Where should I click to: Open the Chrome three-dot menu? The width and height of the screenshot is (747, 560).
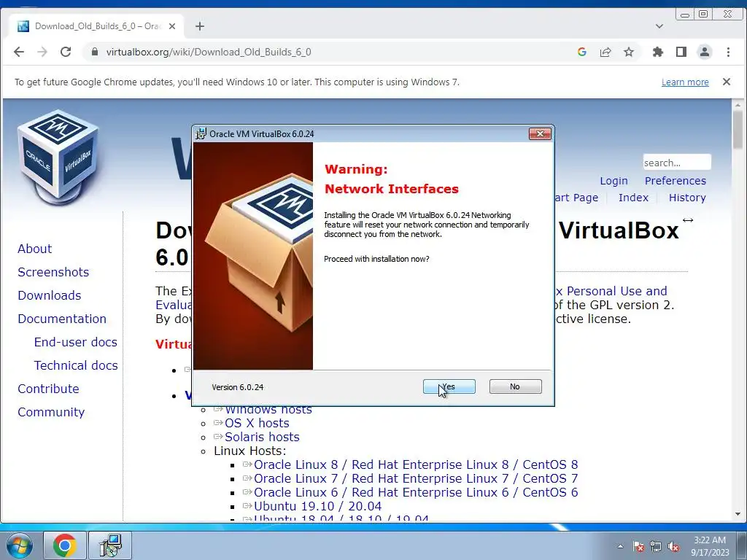[x=728, y=52]
